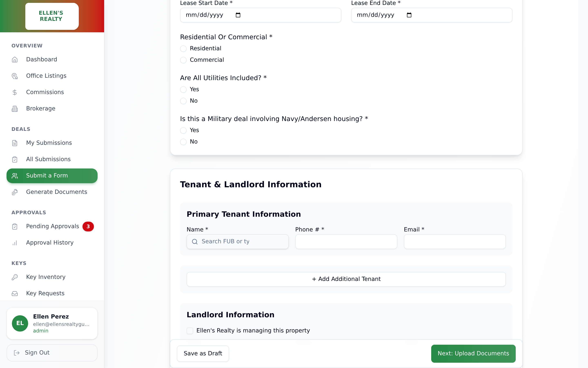Open the Lease Start Date calendar picker icon

(x=238, y=15)
